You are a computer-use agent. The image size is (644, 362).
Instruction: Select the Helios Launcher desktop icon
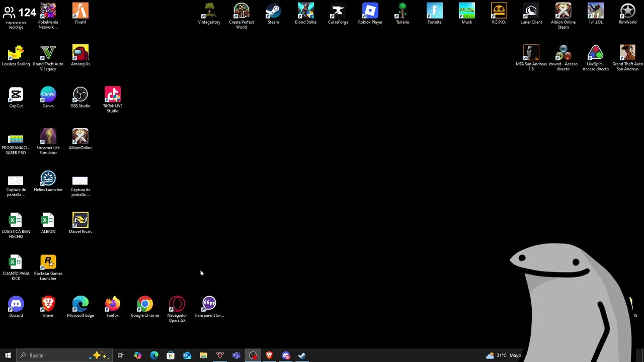pos(48,182)
